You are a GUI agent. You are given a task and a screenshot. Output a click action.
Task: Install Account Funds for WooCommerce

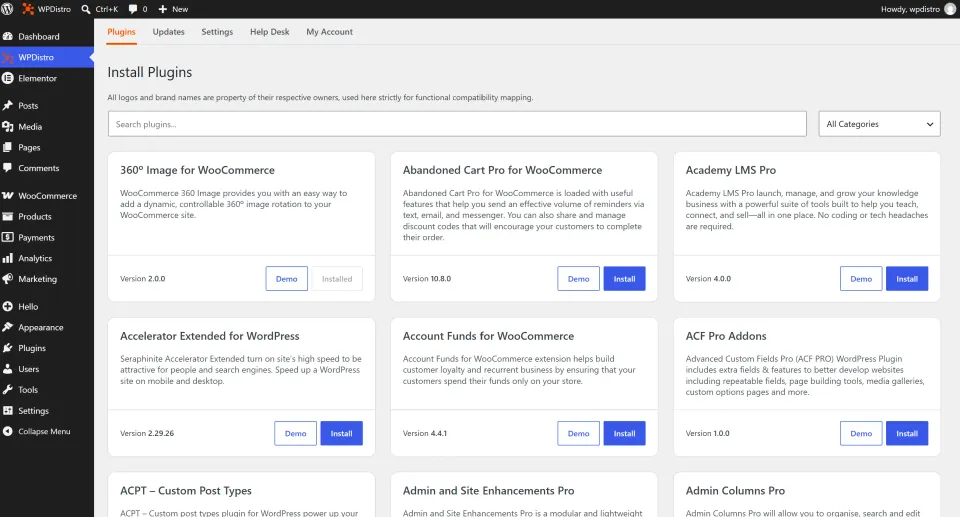point(624,433)
